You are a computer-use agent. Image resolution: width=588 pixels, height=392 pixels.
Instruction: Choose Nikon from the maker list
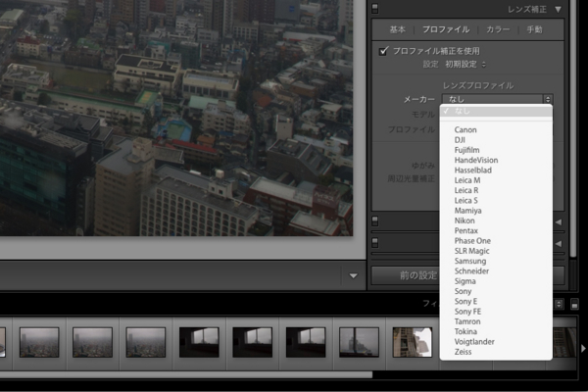pos(496,220)
